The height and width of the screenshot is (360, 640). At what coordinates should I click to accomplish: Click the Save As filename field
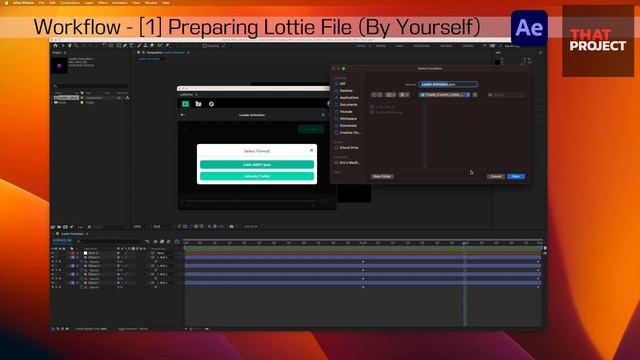[x=448, y=84]
